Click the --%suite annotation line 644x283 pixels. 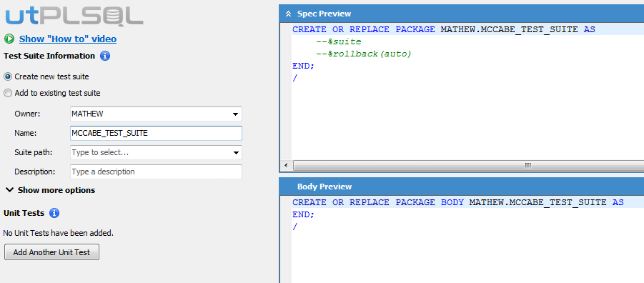click(339, 41)
